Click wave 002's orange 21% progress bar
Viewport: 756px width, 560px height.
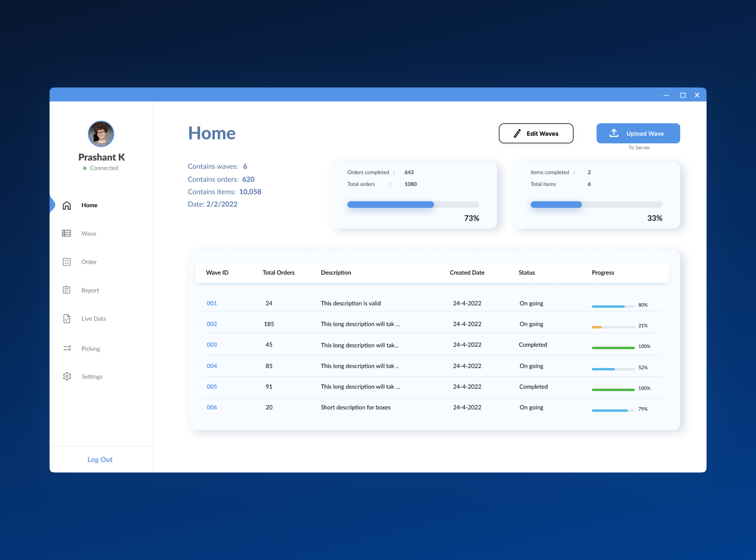[613, 327]
